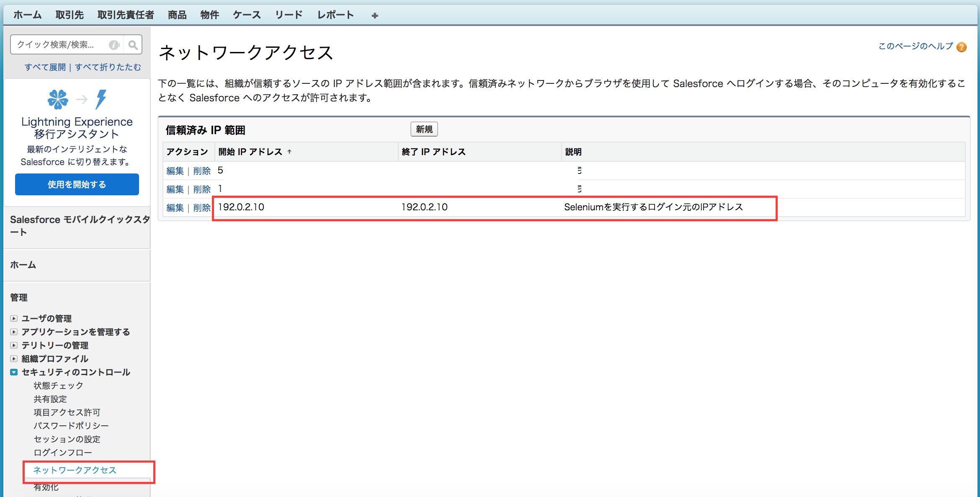
Task: Switch to the 商品 tab
Action: tap(177, 15)
